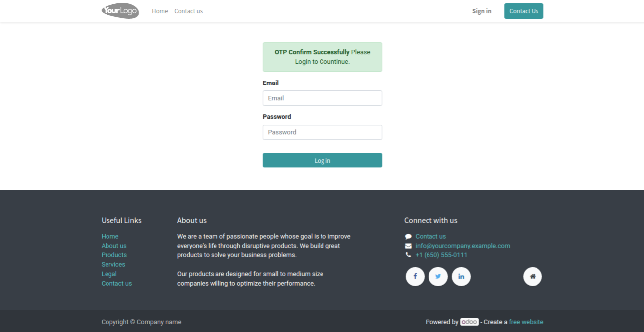Open the Legal footer link

(109, 274)
